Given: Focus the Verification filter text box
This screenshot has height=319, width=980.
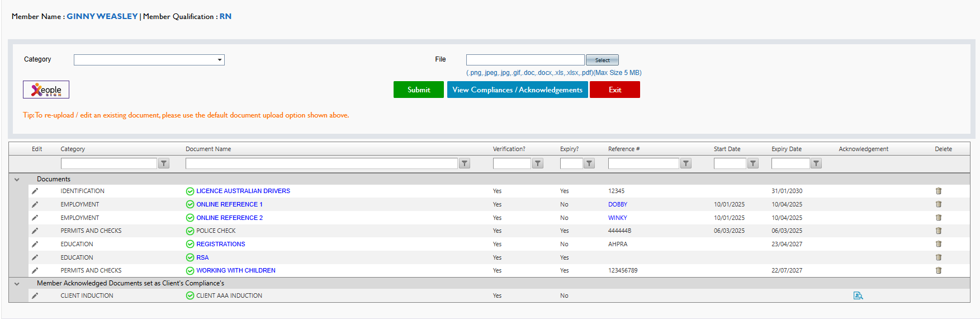Looking at the screenshot, I should coord(512,163).
